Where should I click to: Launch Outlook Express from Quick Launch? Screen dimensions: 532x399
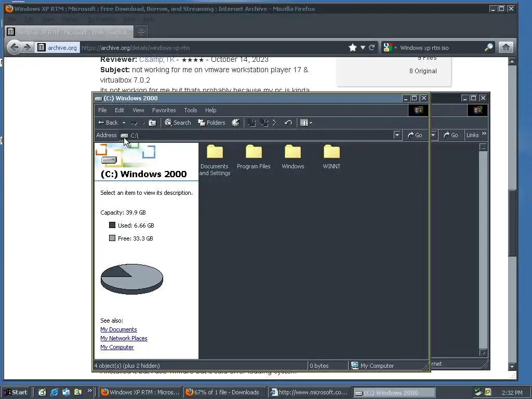point(66,392)
